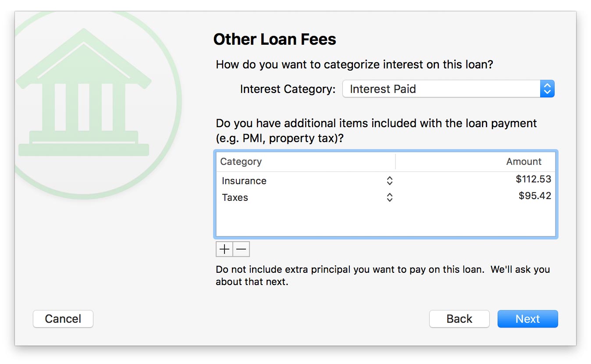Proceed by clicking Next
Viewport: 591px width, 364px height.
[527, 319]
